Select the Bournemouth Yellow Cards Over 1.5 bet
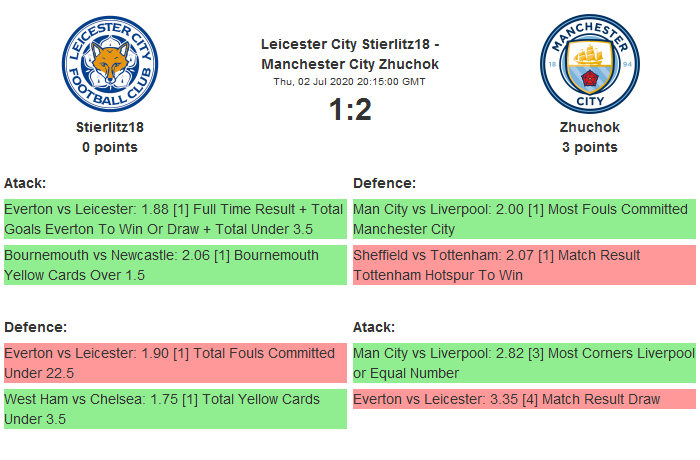This screenshot has width=700, height=460. point(175,265)
